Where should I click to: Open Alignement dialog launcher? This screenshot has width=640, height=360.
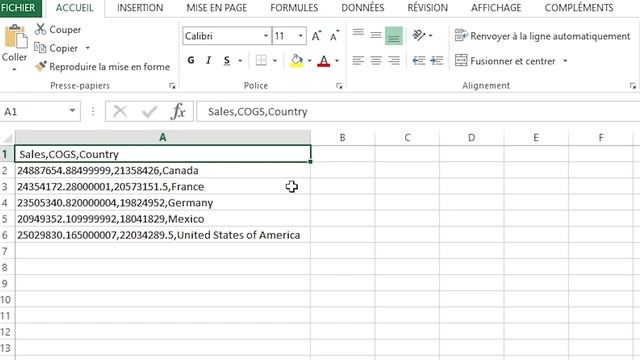pos(632,86)
